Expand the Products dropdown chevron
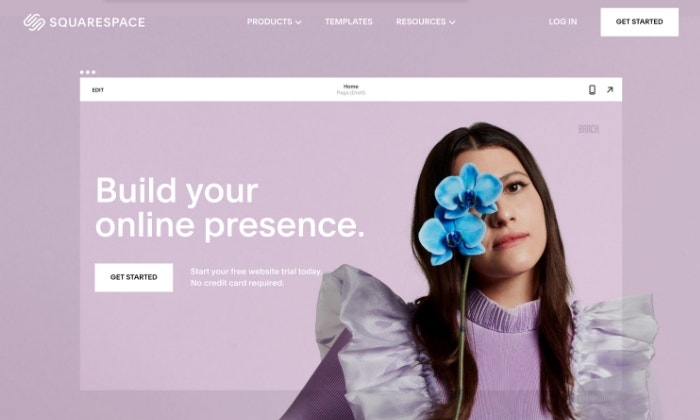The width and height of the screenshot is (700, 420). point(298,22)
